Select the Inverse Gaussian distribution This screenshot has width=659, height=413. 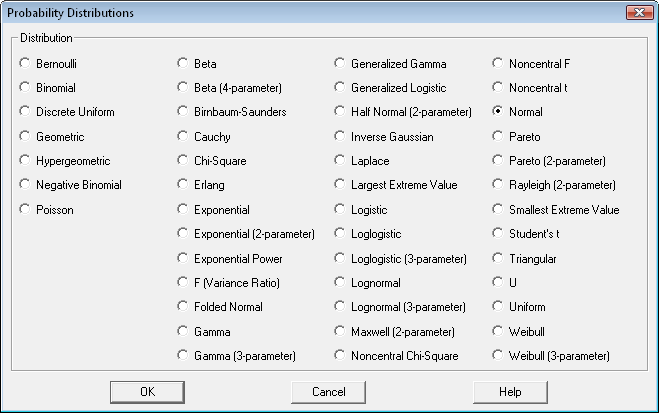340,137
